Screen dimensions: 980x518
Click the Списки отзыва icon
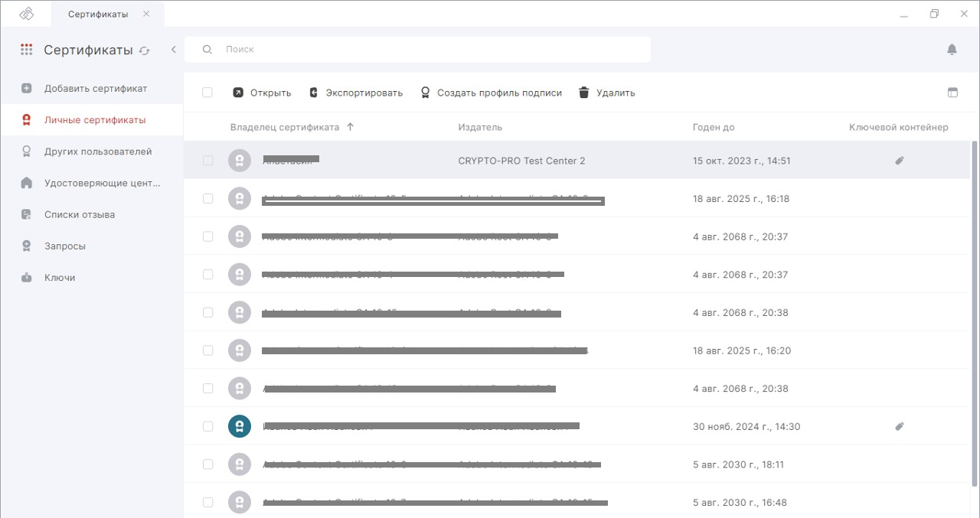coord(27,214)
